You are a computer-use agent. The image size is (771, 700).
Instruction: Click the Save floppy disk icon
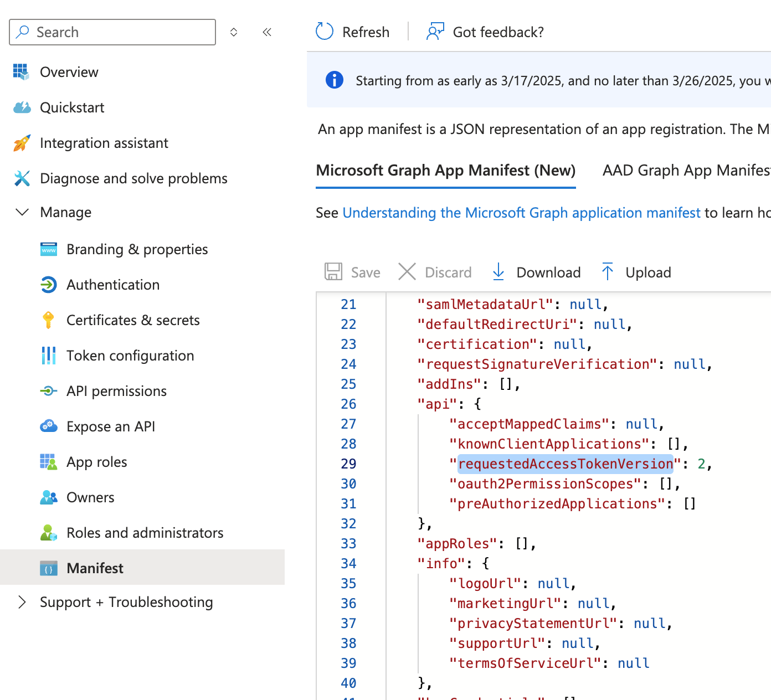[x=333, y=272]
